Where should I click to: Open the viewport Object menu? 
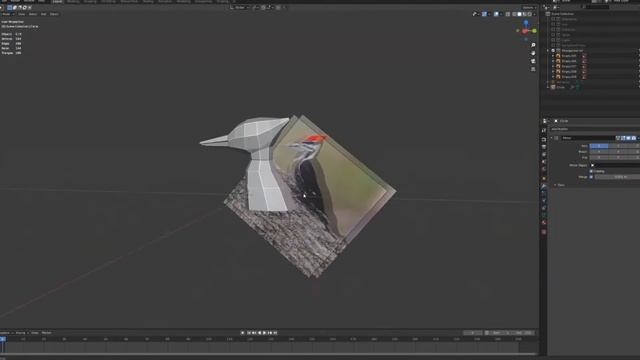click(x=54, y=14)
